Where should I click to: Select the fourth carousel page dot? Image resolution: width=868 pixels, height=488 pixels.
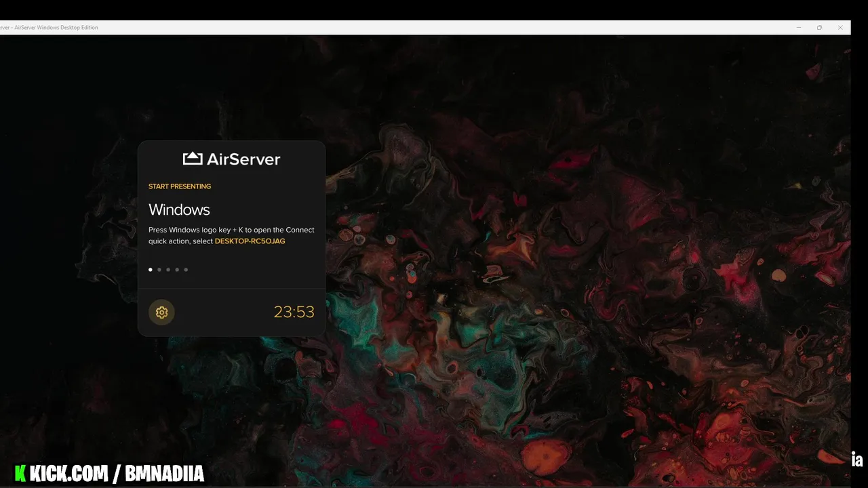177,270
